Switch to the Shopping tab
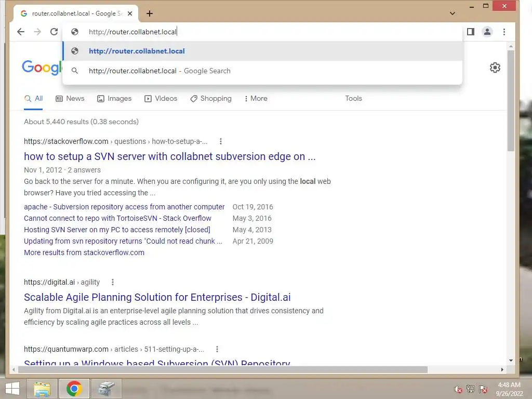This screenshot has height=399, width=532. pos(211,99)
